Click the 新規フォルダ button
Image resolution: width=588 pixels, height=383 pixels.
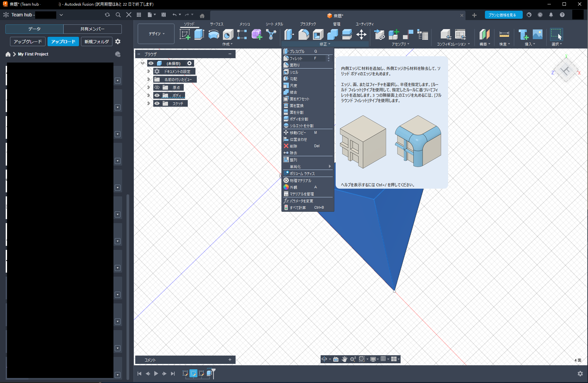96,41
